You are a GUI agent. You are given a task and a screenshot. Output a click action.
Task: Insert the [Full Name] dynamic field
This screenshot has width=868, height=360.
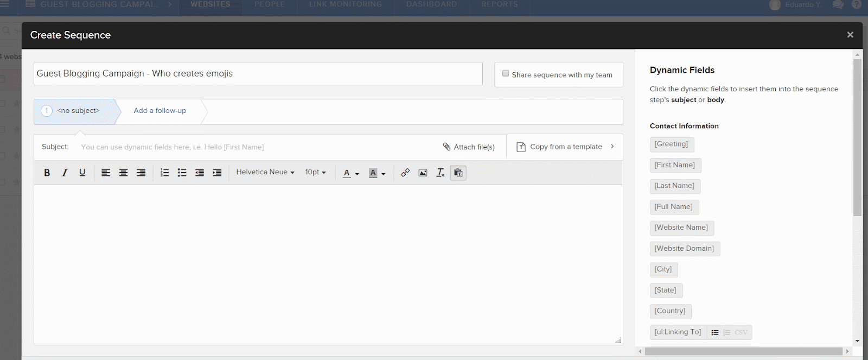pos(674,207)
